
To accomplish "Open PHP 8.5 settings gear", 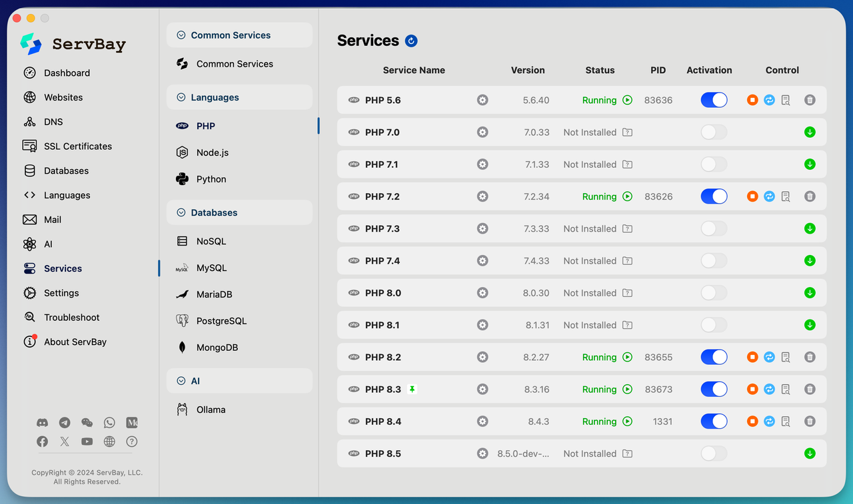I will [x=482, y=453].
